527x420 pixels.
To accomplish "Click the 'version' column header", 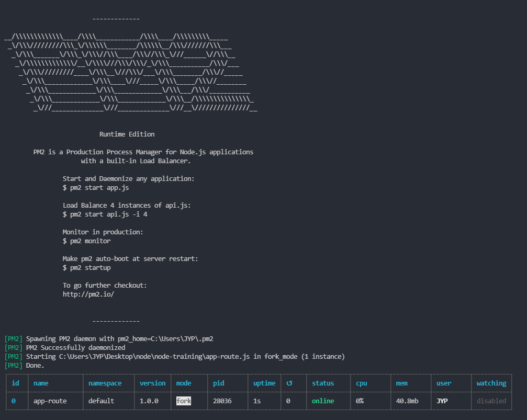I will point(153,383).
